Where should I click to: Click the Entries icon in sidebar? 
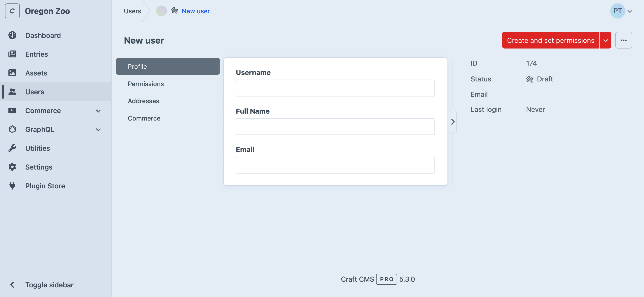pos(12,54)
